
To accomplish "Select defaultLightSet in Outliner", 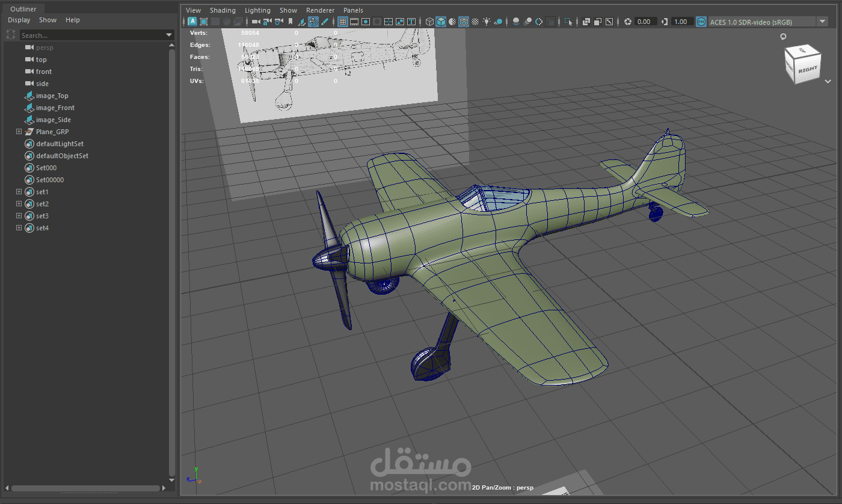I will click(60, 144).
